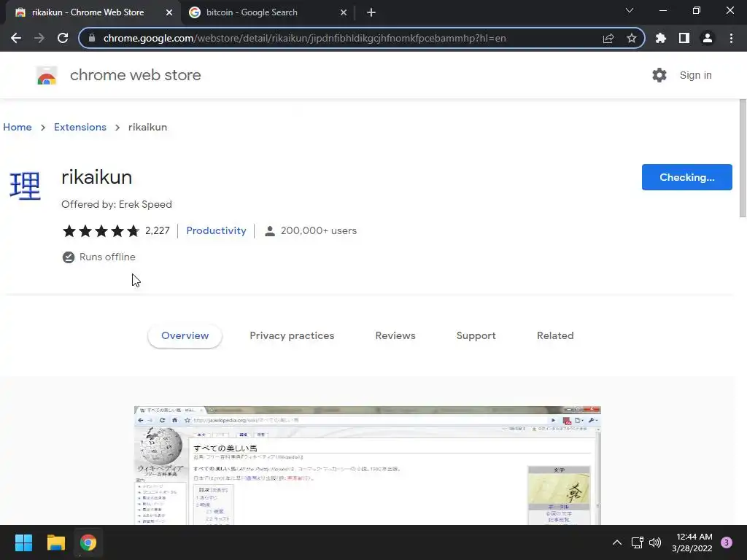Click the Chrome Web Store logo
747x560 pixels.
(x=47, y=75)
